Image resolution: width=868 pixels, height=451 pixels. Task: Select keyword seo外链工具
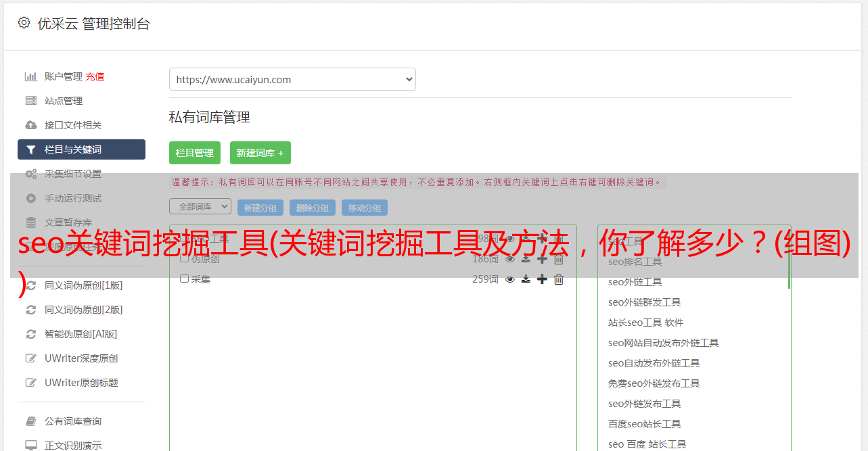[635, 282]
